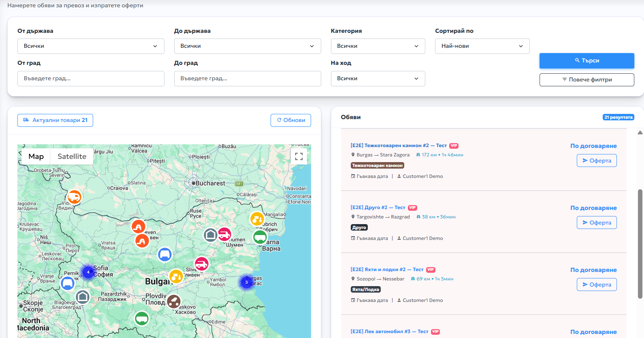The height and width of the screenshot is (338, 644).
Task: Open the [E2E] Яхти и лодки #2 — Тест listing
Action: tap(387, 270)
